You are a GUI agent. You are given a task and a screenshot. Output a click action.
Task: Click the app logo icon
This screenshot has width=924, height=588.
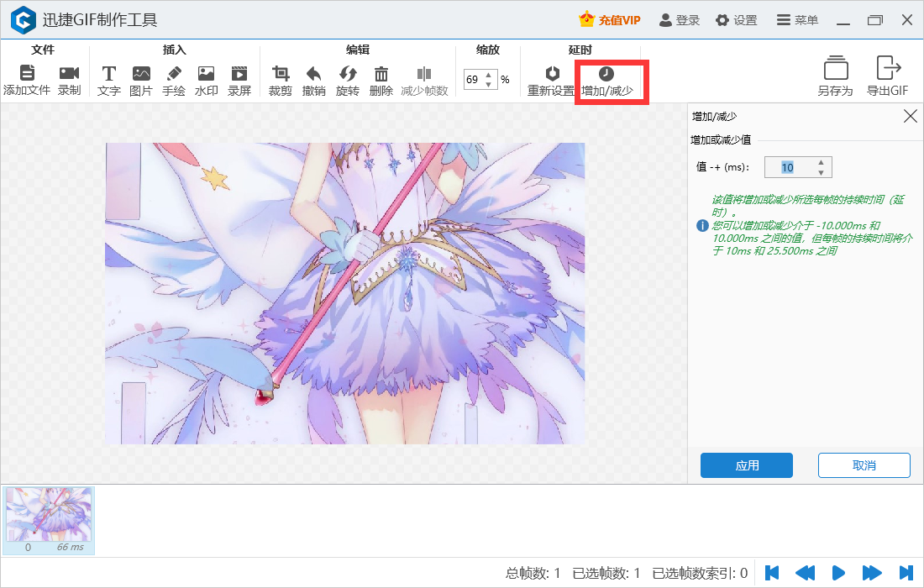click(x=24, y=20)
